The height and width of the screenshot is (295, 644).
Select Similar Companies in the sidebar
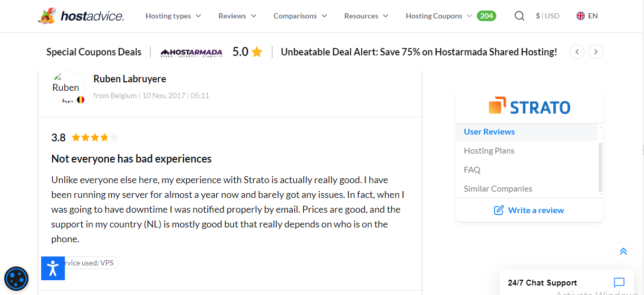pos(498,189)
